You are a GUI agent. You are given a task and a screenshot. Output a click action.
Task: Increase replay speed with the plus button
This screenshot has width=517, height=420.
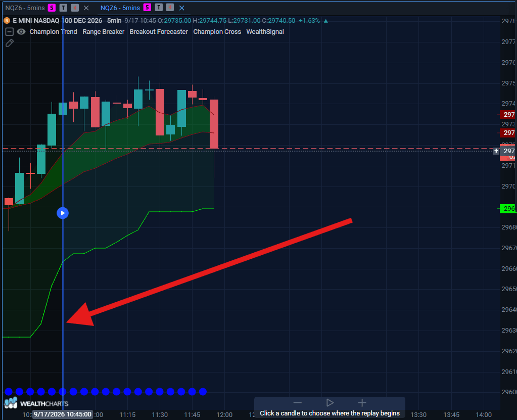362,402
